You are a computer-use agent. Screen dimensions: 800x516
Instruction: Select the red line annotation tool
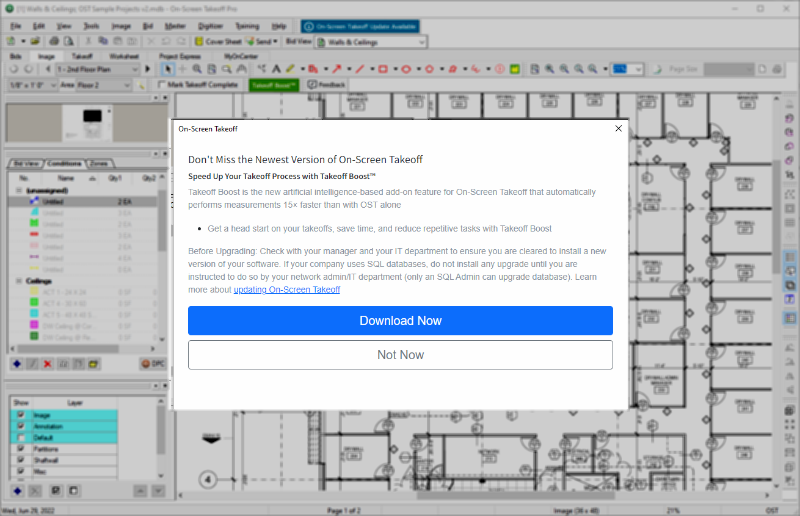360,69
